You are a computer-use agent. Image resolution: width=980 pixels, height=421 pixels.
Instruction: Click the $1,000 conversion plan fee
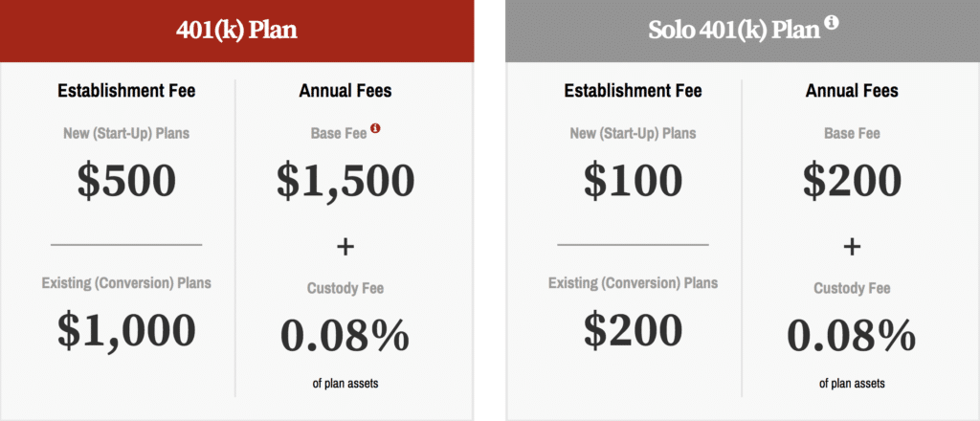[x=127, y=330]
